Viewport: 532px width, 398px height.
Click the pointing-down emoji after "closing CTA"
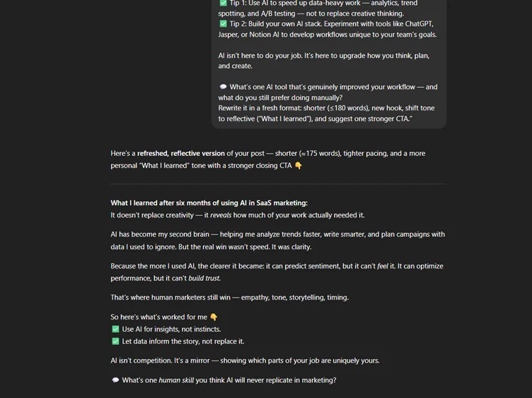(x=299, y=166)
